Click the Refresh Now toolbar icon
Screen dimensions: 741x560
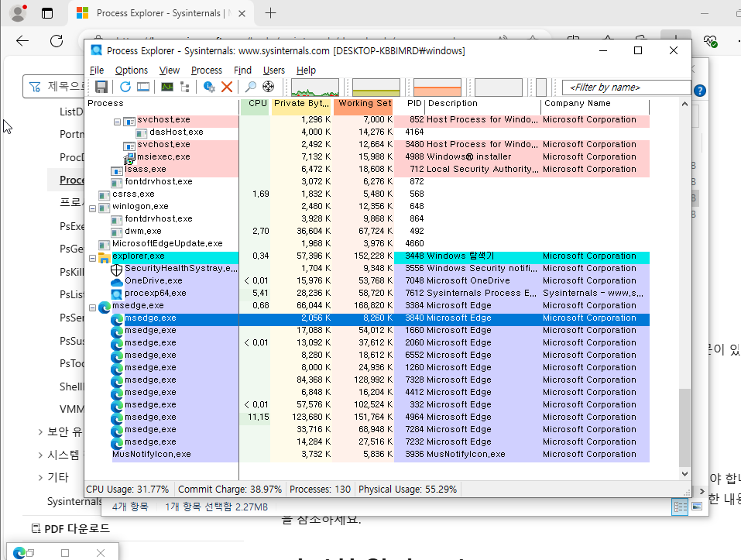tap(125, 87)
